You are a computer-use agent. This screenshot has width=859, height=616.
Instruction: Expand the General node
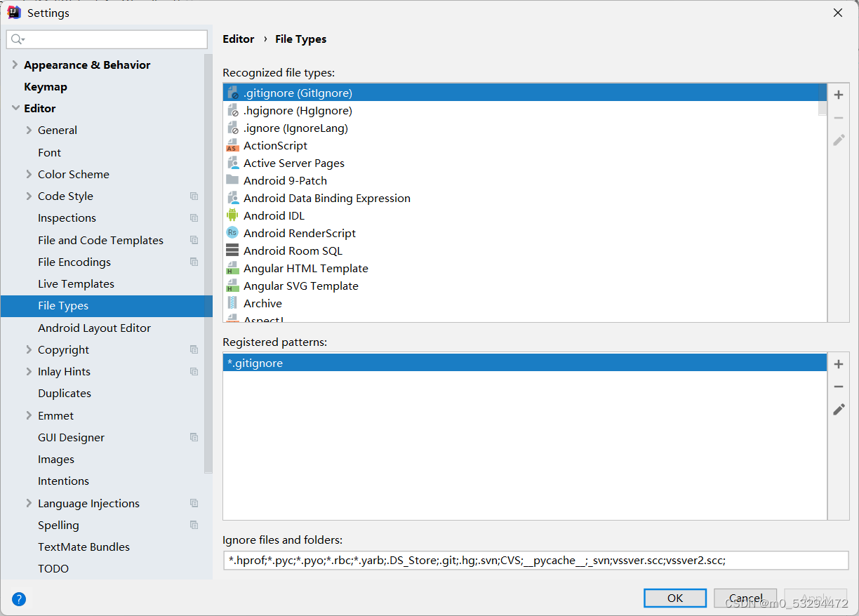pyautogui.click(x=29, y=130)
